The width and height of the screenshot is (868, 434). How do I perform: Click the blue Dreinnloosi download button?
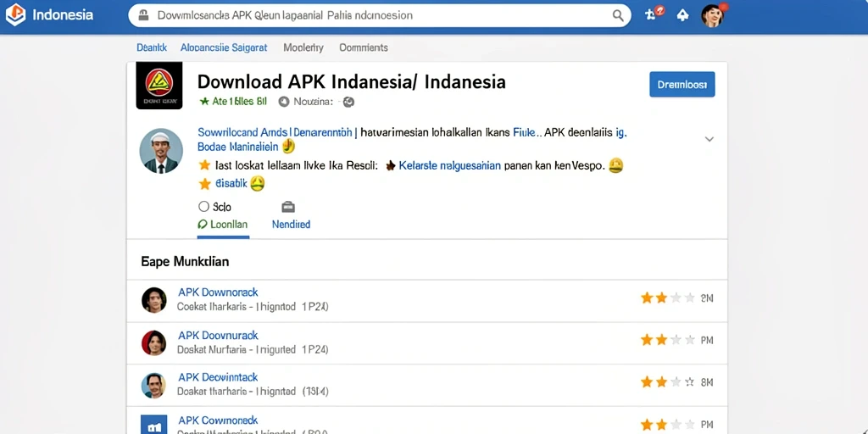682,84
